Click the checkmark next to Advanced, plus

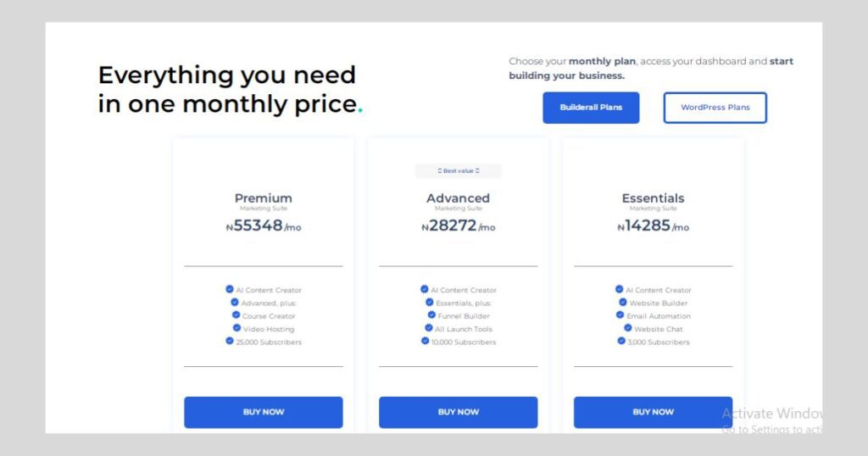235,302
